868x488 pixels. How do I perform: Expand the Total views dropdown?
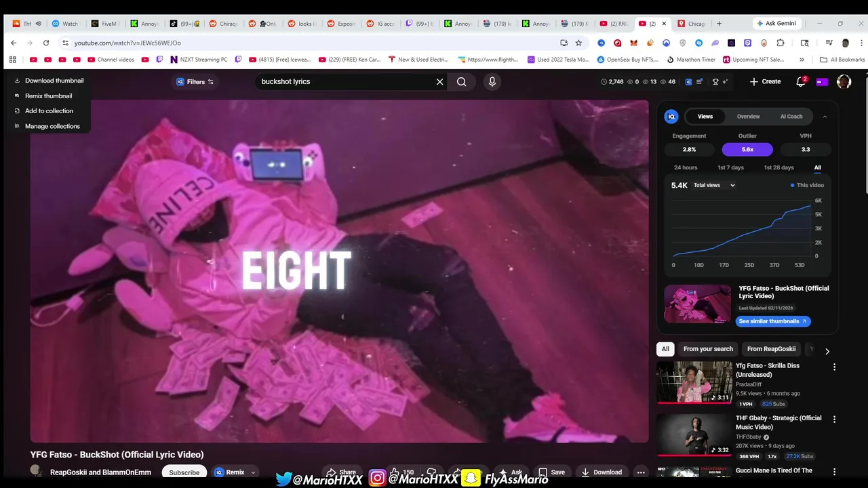pos(714,185)
